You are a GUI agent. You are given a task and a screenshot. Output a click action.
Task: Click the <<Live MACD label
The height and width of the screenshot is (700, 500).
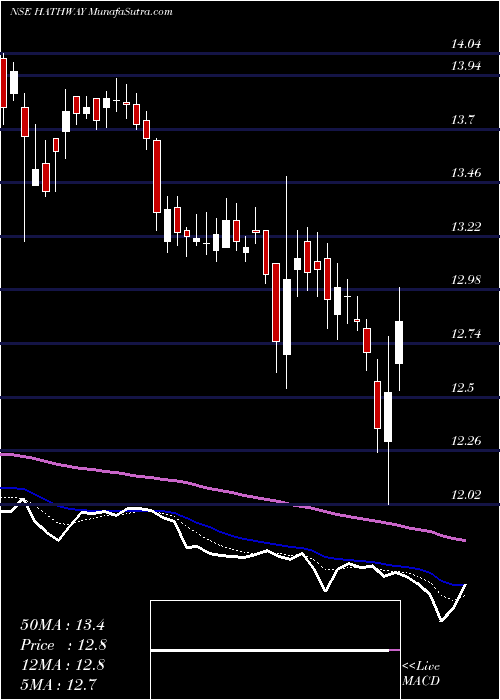(x=421, y=673)
